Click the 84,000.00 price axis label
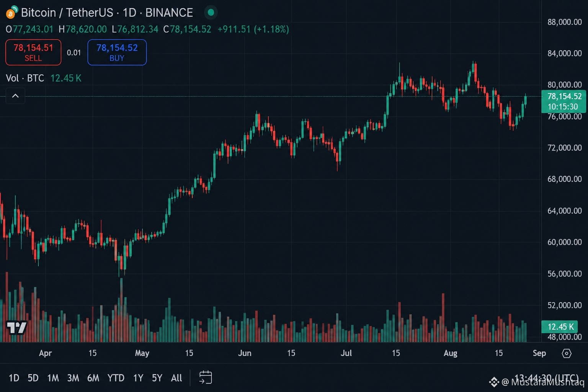 (x=565, y=53)
